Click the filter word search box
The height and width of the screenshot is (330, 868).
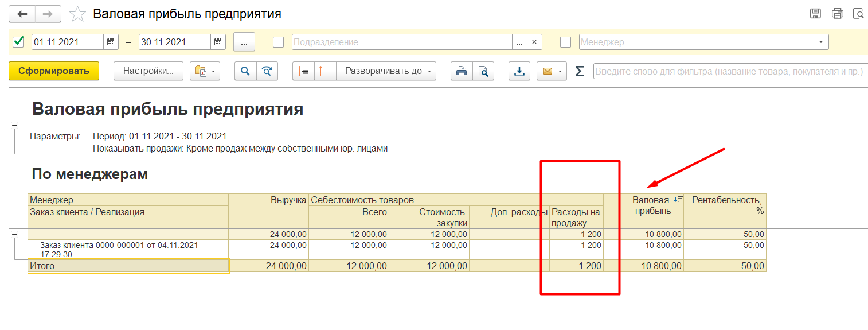[x=730, y=71]
